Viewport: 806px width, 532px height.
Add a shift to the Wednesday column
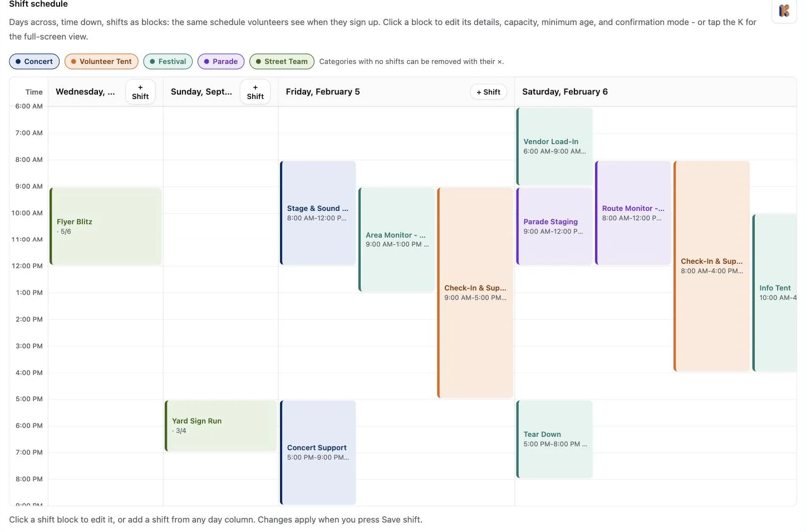pyautogui.click(x=140, y=92)
